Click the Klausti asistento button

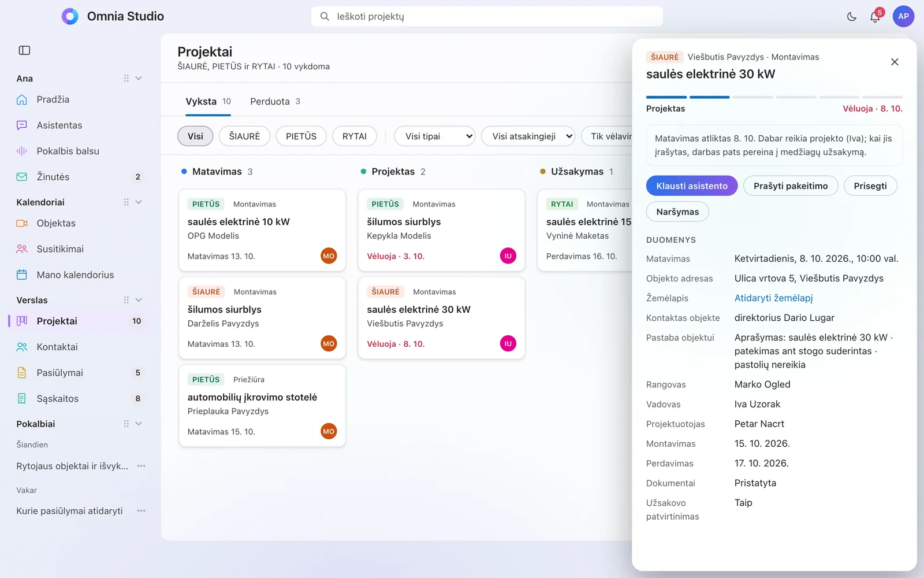click(x=692, y=186)
